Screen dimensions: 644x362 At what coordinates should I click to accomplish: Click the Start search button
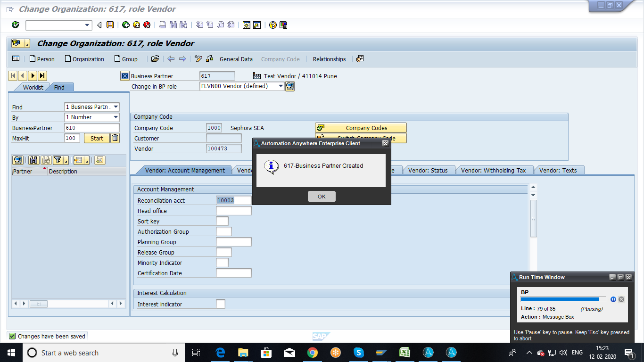[x=97, y=138]
